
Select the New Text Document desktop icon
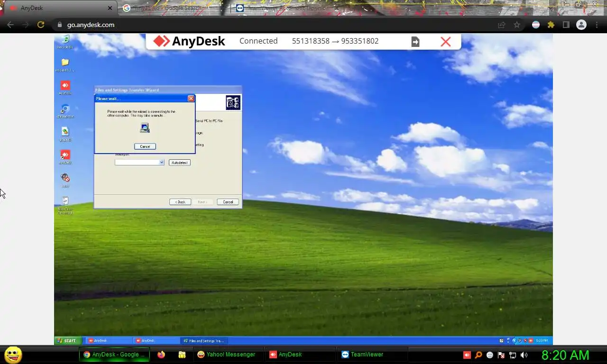tap(65, 205)
